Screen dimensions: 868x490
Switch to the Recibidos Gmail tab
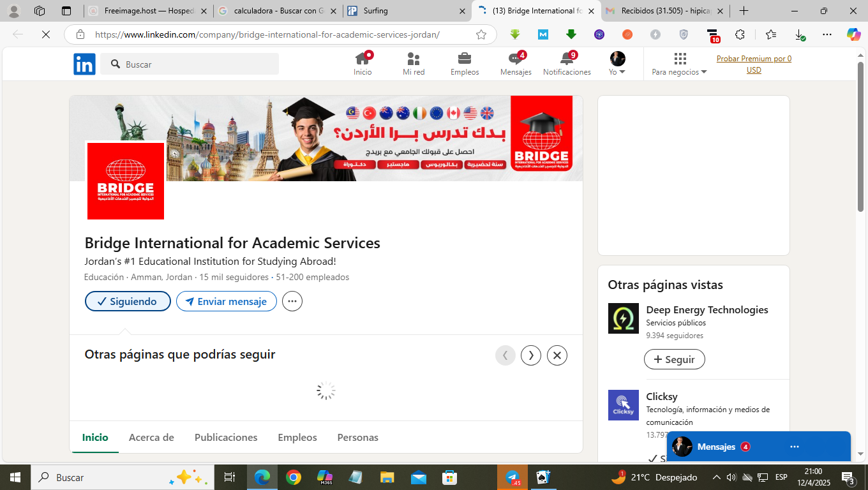[x=666, y=11]
